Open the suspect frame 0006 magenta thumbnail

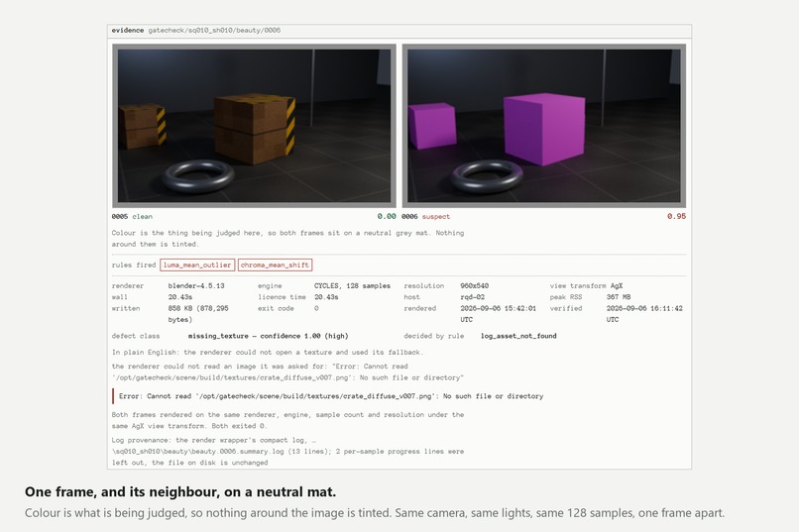pyautogui.click(x=543, y=126)
